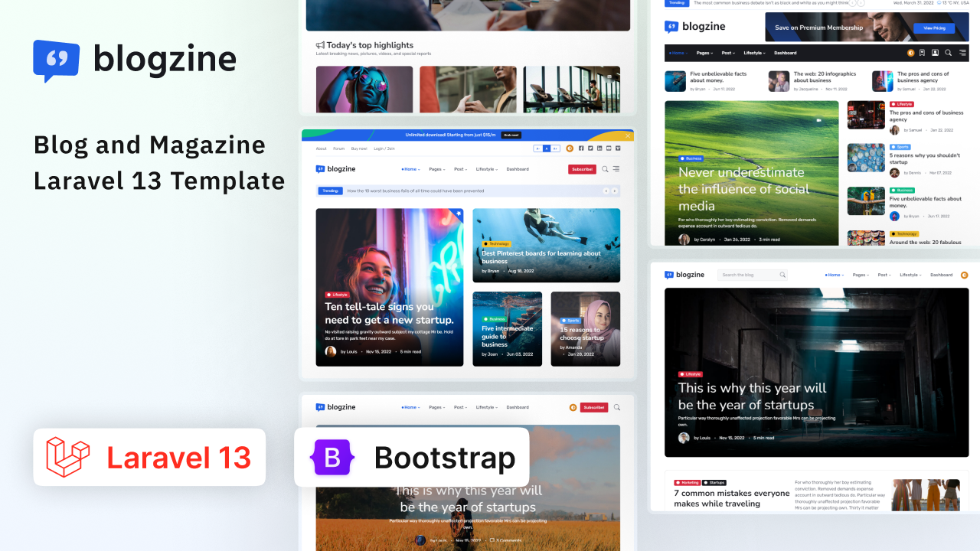Select the normal A font size option
Viewport: 980px width, 551px height.
[x=547, y=148]
